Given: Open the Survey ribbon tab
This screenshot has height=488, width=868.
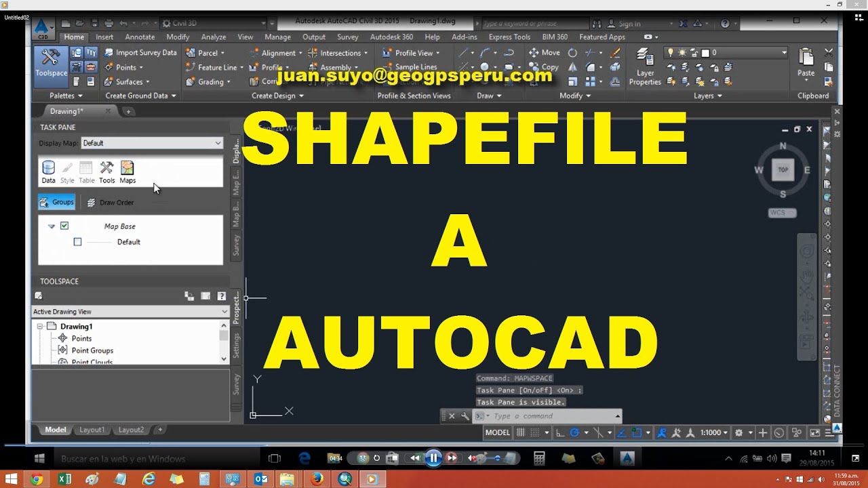Looking at the screenshot, I should [x=348, y=37].
